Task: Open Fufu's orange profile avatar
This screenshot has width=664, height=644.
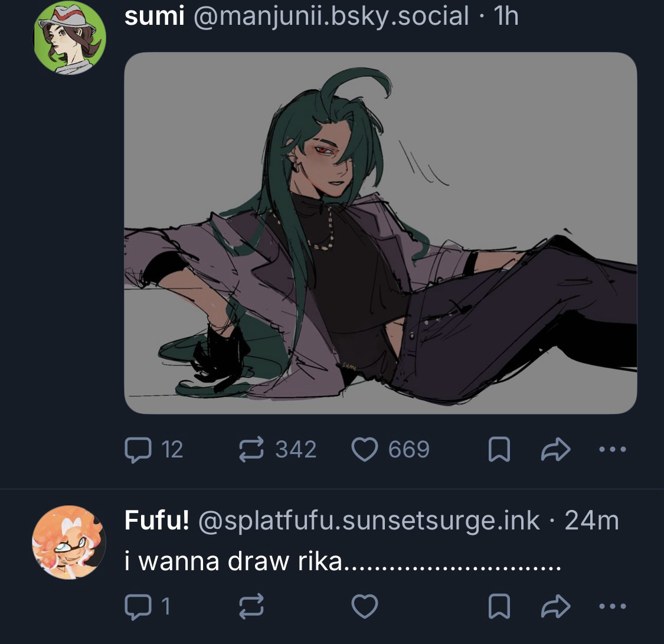Action: click(69, 542)
